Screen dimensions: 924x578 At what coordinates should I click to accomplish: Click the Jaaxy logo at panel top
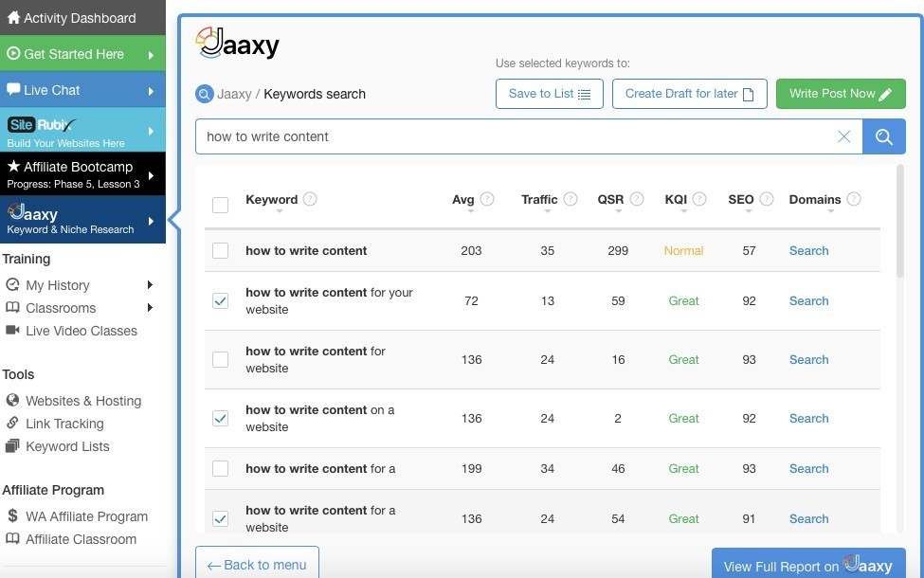coord(238,43)
